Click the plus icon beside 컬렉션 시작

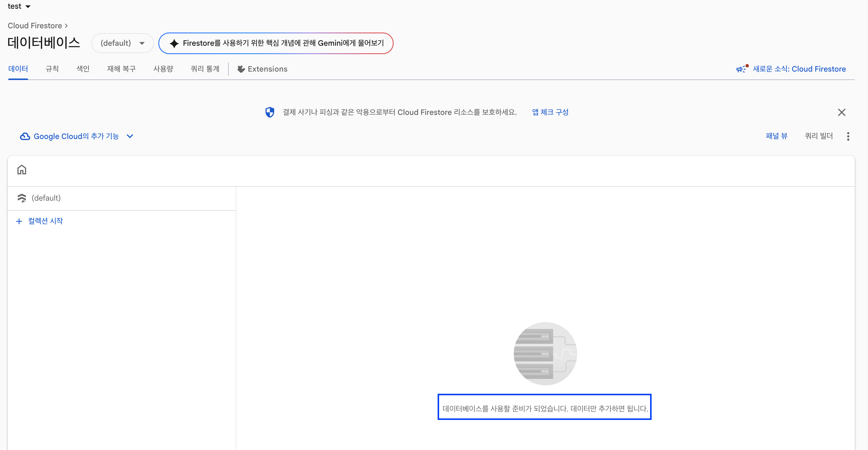point(19,221)
